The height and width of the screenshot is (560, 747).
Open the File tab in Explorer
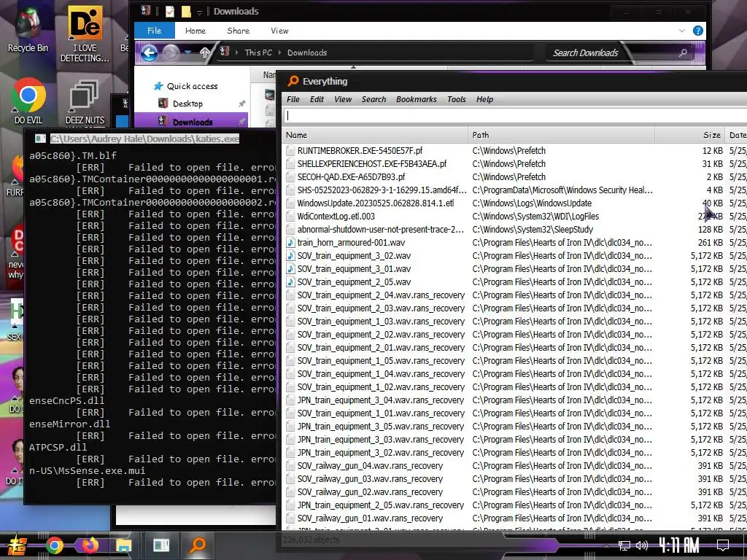[x=155, y=31]
